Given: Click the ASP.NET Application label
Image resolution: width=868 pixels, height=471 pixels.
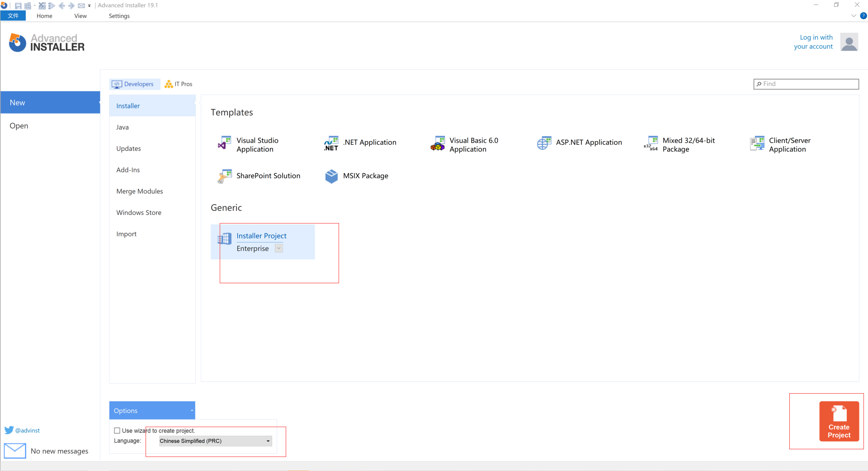Looking at the screenshot, I should point(589,143).
